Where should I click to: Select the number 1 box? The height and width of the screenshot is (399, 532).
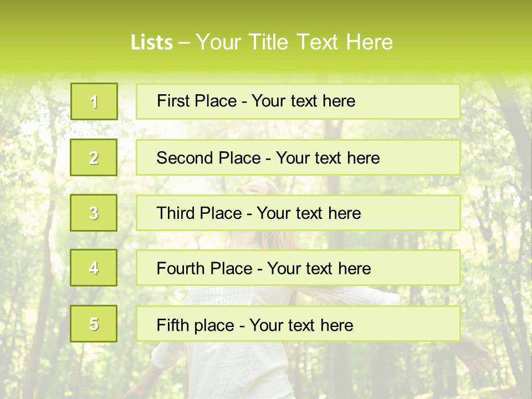pyautogui.click(x=94, y=101)
